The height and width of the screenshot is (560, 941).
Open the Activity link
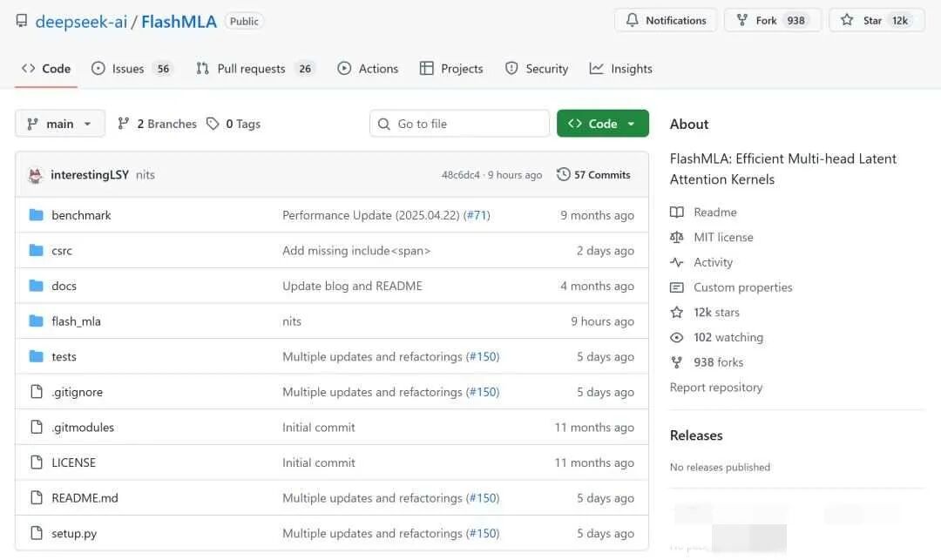713,263
